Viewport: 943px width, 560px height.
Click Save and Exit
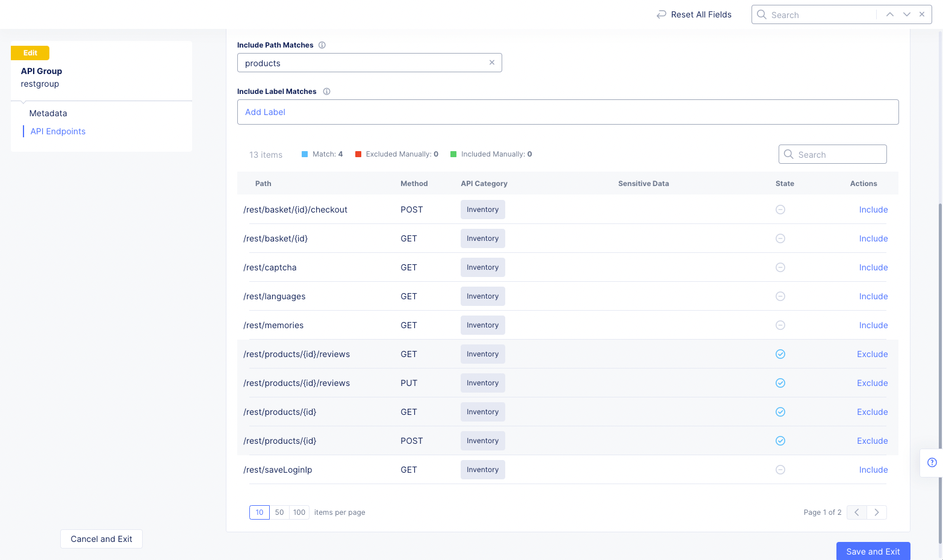coord(873,551)
